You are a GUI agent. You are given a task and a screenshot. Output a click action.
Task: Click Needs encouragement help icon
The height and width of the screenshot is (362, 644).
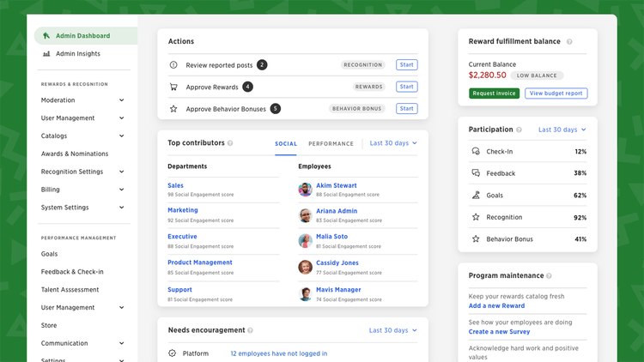point(250,330)
